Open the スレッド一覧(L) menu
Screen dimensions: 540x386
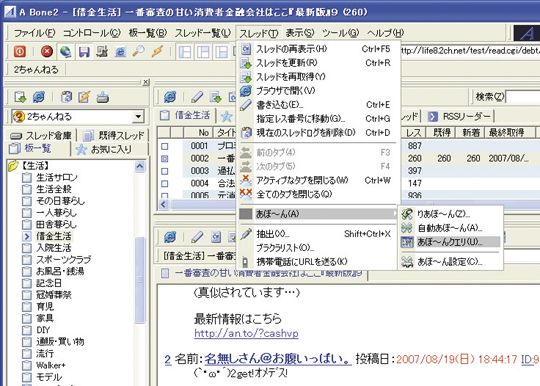(x=202, y=33)
